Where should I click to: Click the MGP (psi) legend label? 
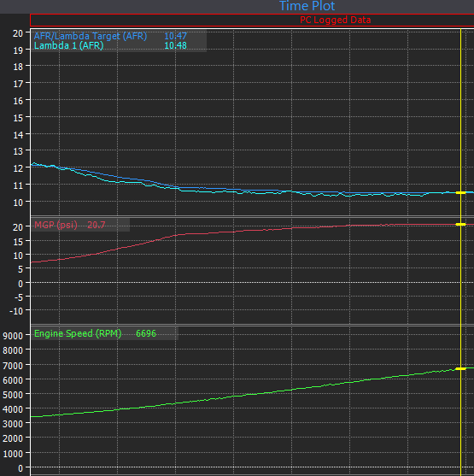coord(56,225)
